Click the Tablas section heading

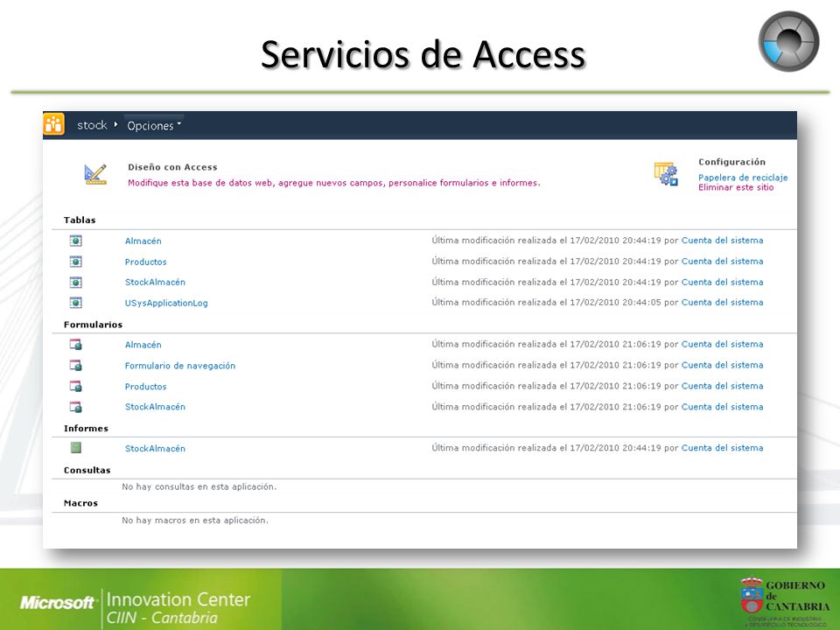[80, 220]
